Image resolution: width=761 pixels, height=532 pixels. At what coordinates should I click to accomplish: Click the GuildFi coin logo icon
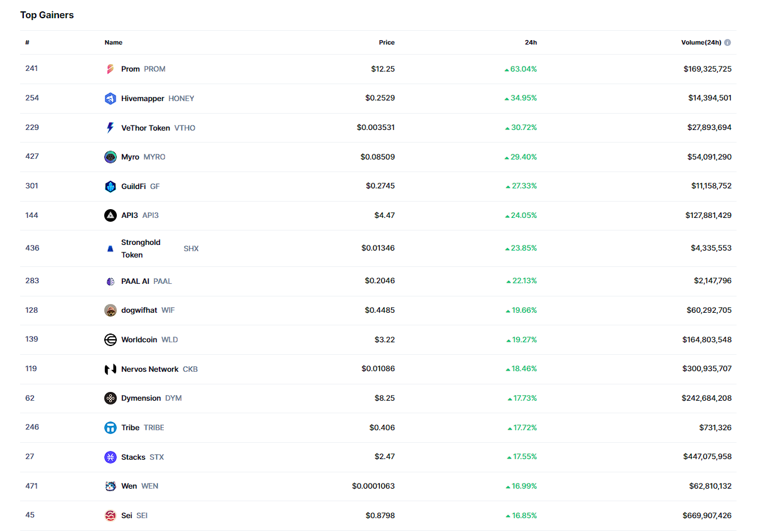111,187
